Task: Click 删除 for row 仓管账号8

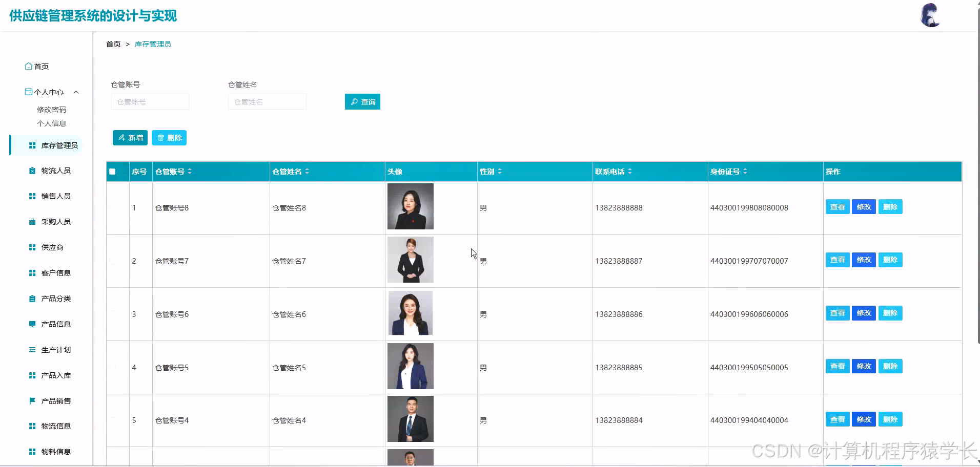Action: 890,207
